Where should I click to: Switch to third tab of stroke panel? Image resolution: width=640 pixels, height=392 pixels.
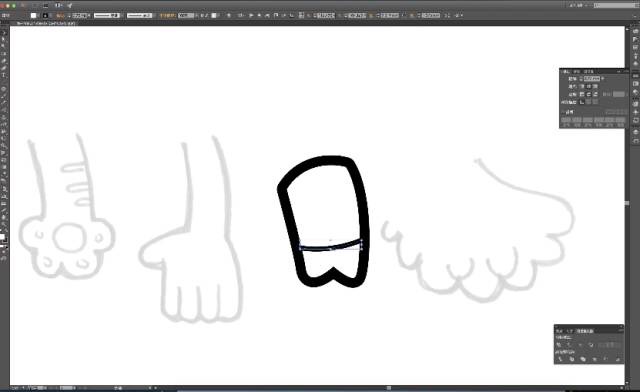click(589, 72)
